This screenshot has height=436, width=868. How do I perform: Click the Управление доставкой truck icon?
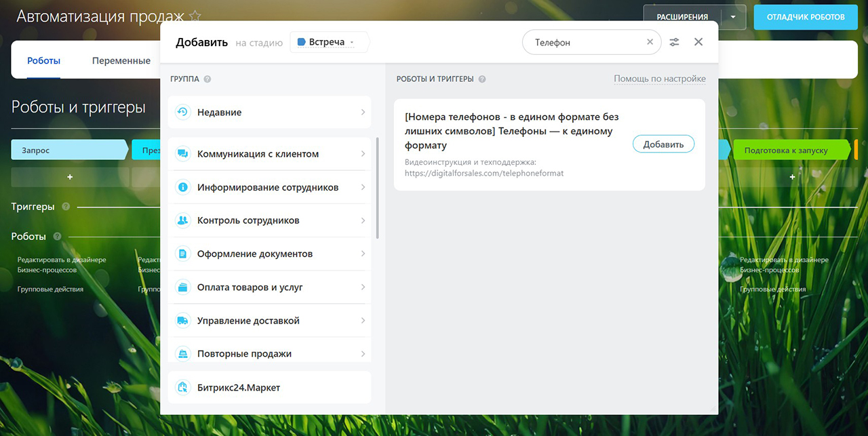[x=182, y=321]
